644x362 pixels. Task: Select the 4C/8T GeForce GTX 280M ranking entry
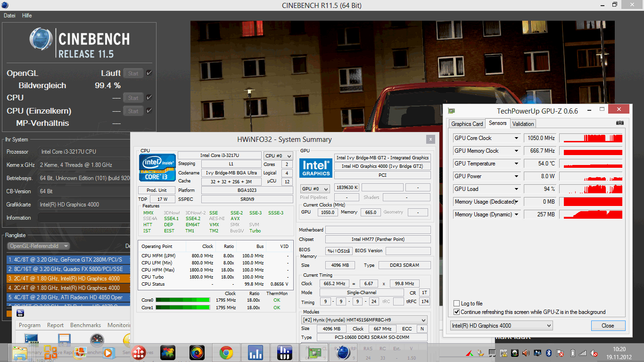tap(69, 260)
